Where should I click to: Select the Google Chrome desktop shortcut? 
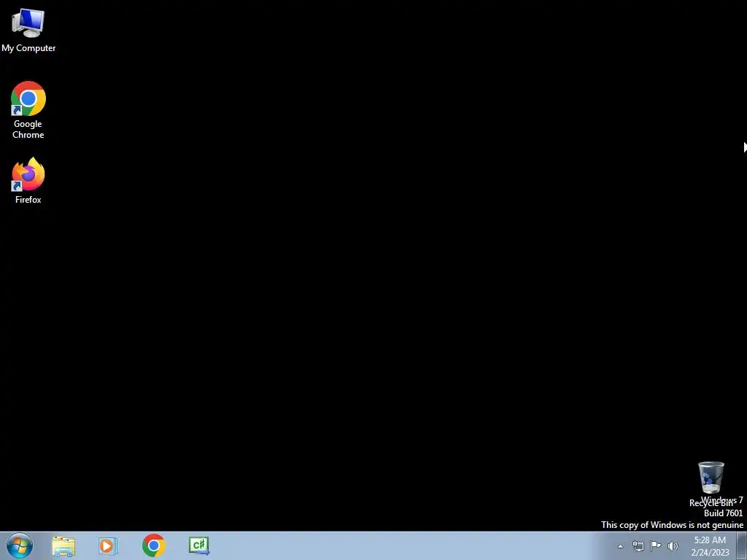[x=28, y=110]
